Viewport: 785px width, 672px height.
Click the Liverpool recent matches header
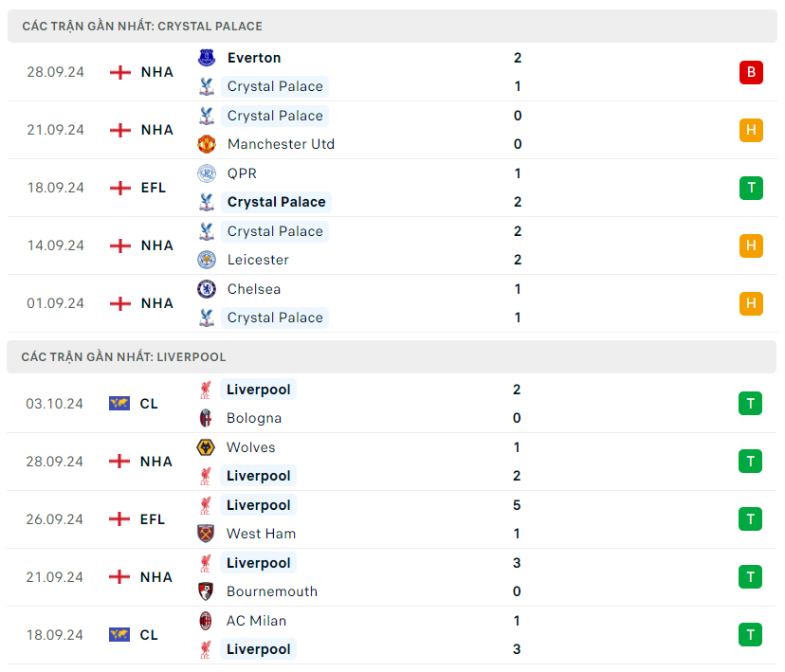(124, 357)
